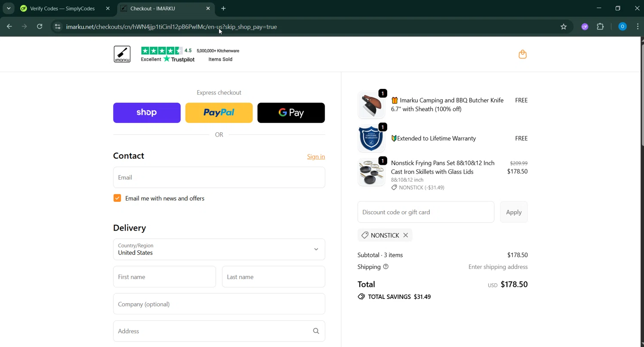Focus the First name field
This screenshot has height=347, width=644.
164,277
